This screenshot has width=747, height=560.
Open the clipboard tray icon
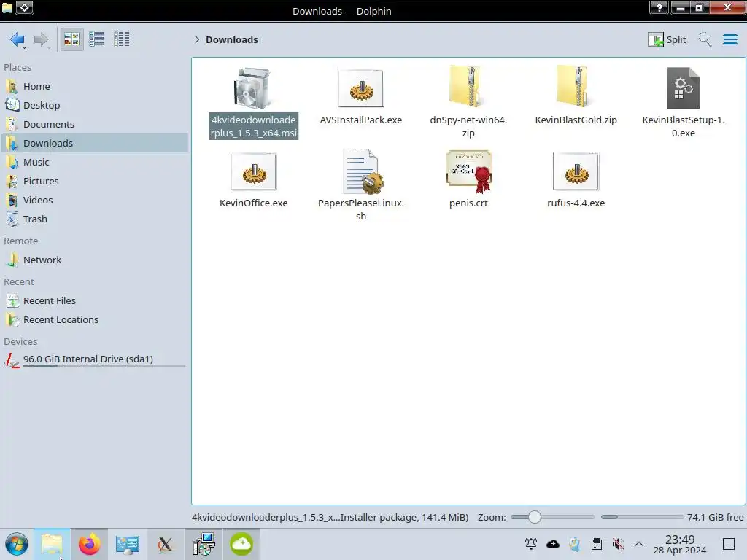[597, 544]
